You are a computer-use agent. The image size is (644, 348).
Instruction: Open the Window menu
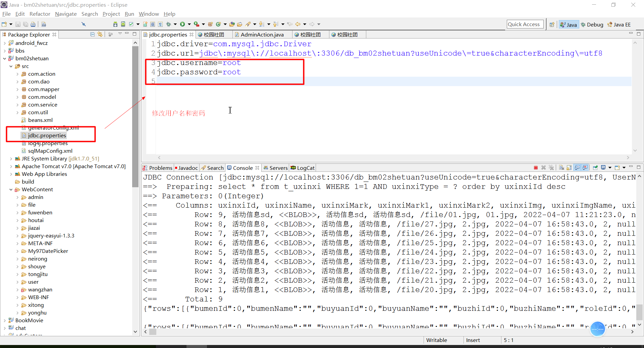149,14
